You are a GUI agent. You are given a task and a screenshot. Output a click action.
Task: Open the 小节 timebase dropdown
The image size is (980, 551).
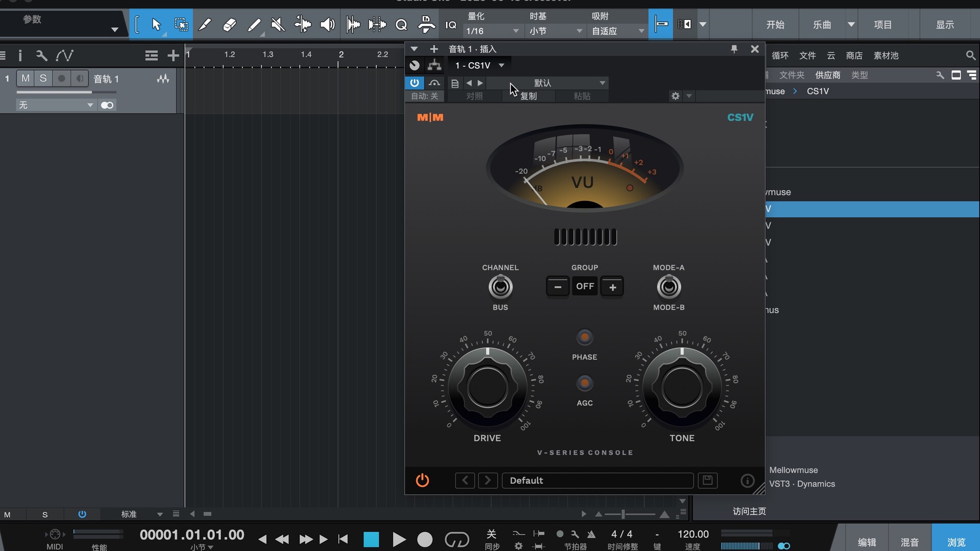(x=556, y=31)
